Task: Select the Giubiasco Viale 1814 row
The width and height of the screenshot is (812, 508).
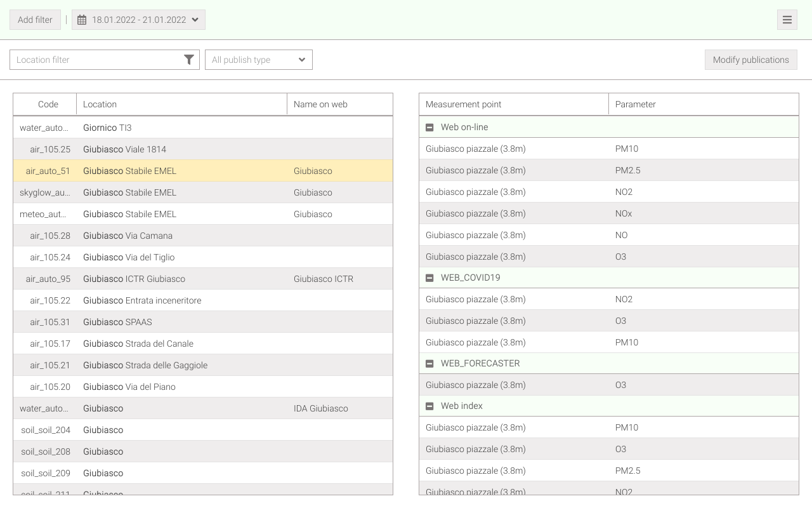Action: click(x=203, y=149)
